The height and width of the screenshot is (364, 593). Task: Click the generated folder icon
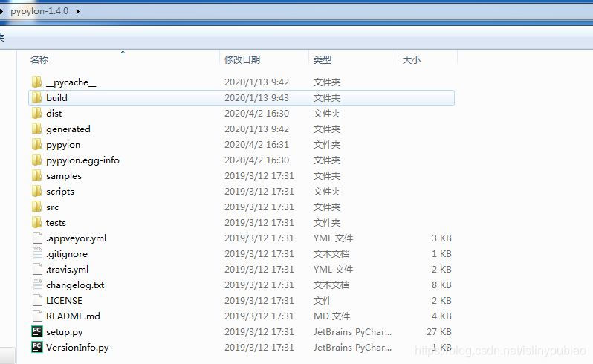pos(36,129)
